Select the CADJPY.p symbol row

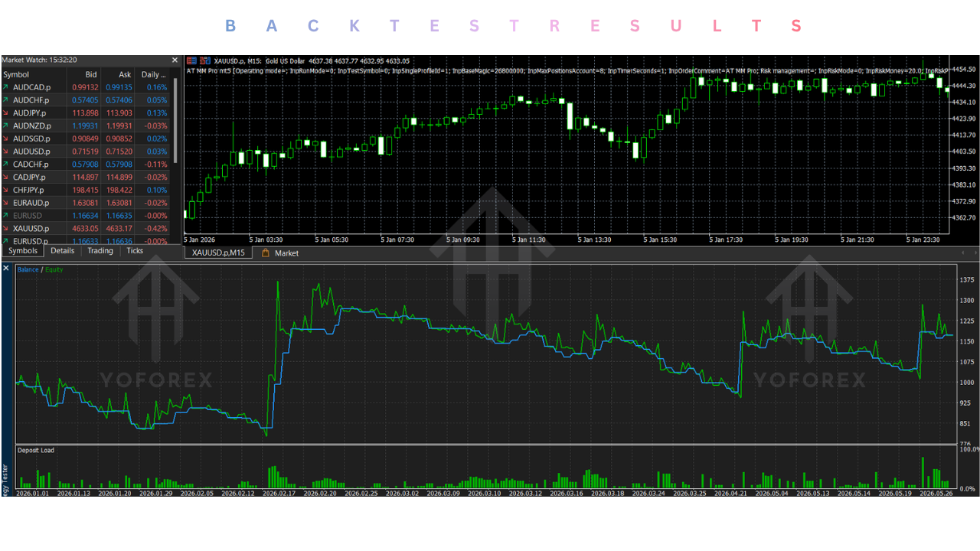tap(87, 178)
